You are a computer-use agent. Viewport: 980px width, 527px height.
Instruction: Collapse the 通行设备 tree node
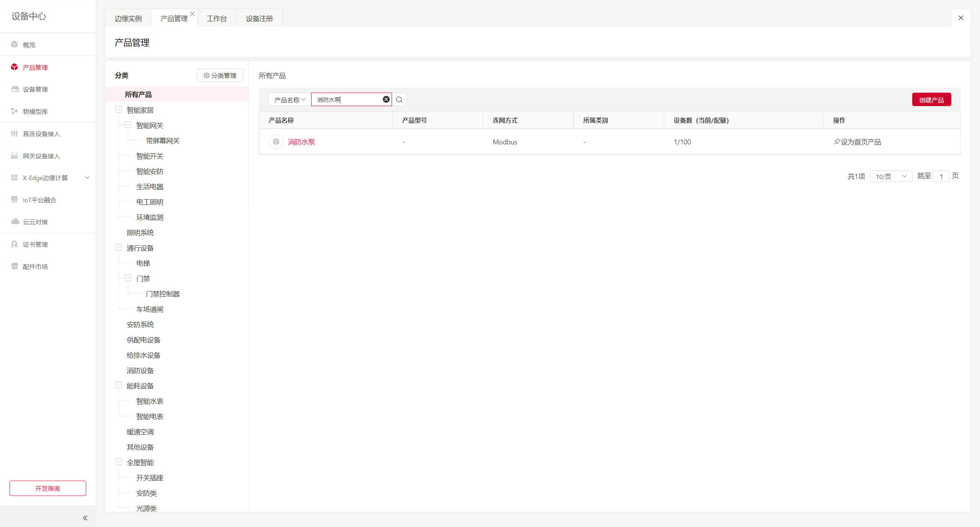(119, 248)
